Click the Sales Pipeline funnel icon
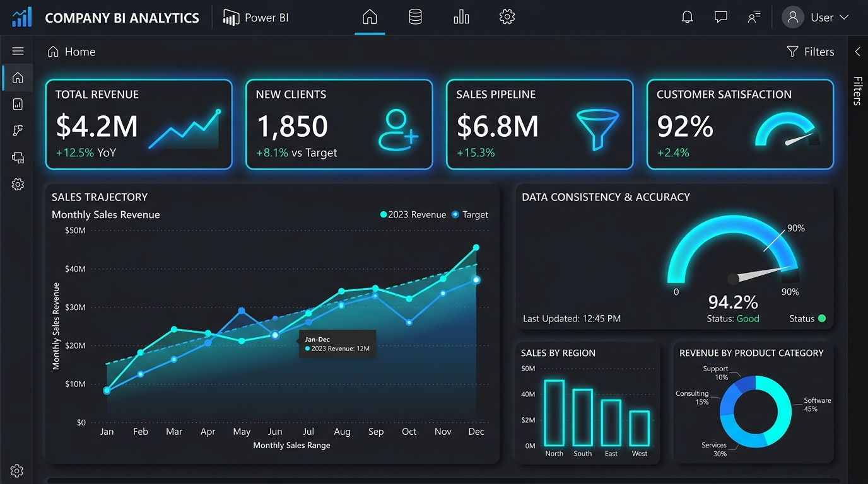The width and height of the screenshot is (868, 484). pos(598,130)
